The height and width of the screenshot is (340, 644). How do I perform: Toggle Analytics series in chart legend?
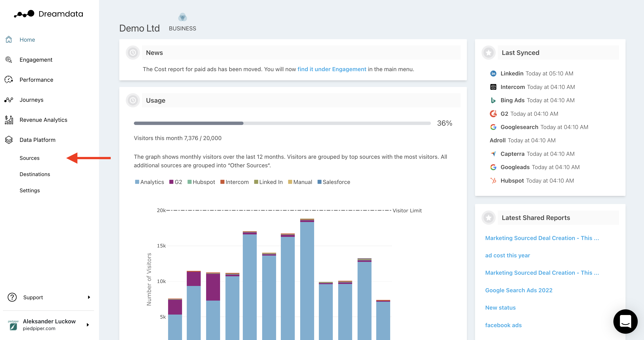149,182
